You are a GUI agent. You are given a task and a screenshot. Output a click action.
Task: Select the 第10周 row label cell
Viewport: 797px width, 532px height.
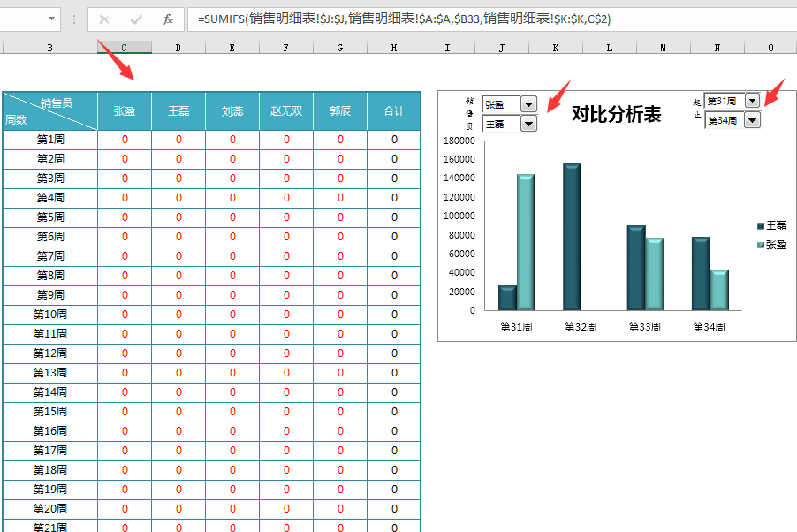50,315
